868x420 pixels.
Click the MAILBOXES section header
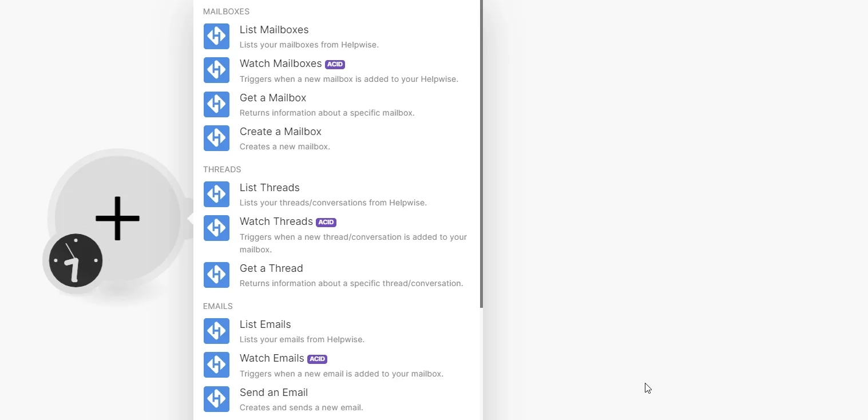click(x=226, y=11)
